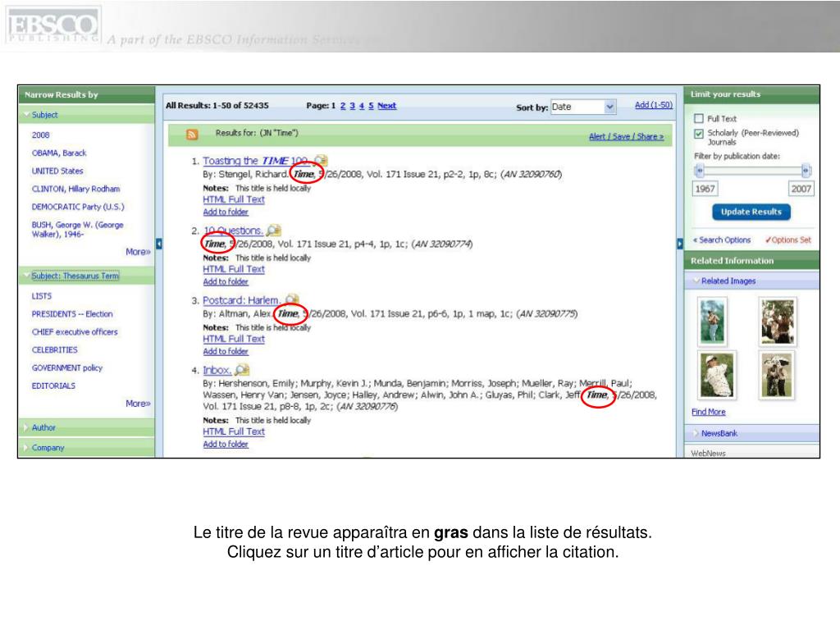This screenshot has height=630, width=840.
Task: Open HTML Full Text for Toasting the TIME 100
Action: tap(234, 199)
